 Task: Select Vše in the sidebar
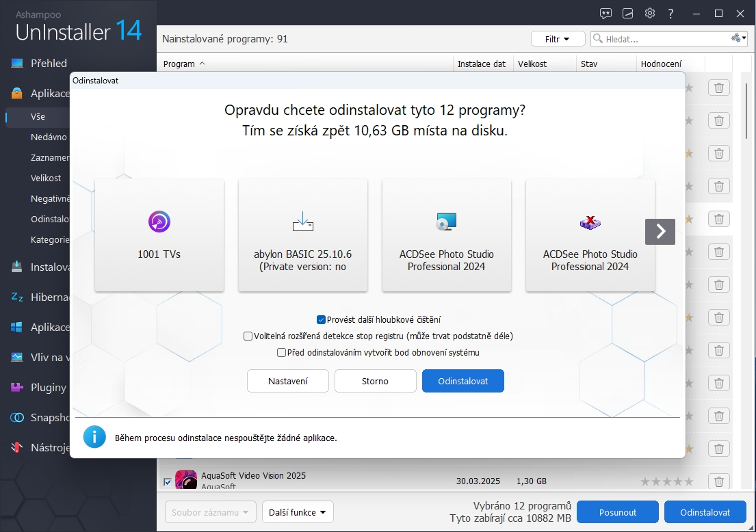point(38,117)
